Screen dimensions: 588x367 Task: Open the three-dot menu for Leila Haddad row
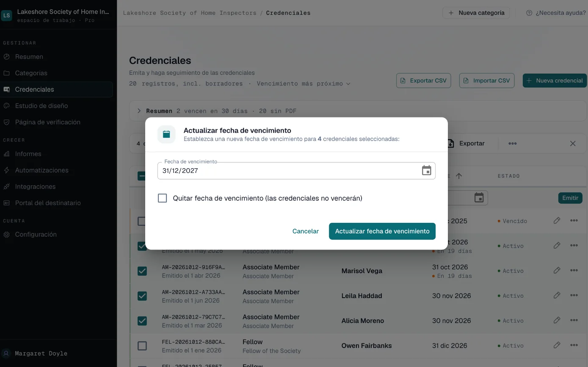[x=574, y=295]
